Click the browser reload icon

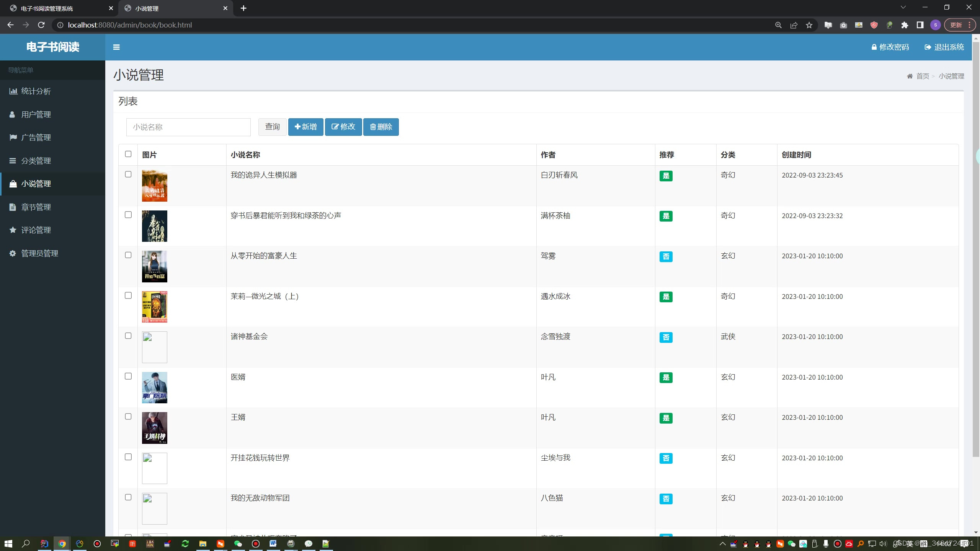(x=41, y=25)
